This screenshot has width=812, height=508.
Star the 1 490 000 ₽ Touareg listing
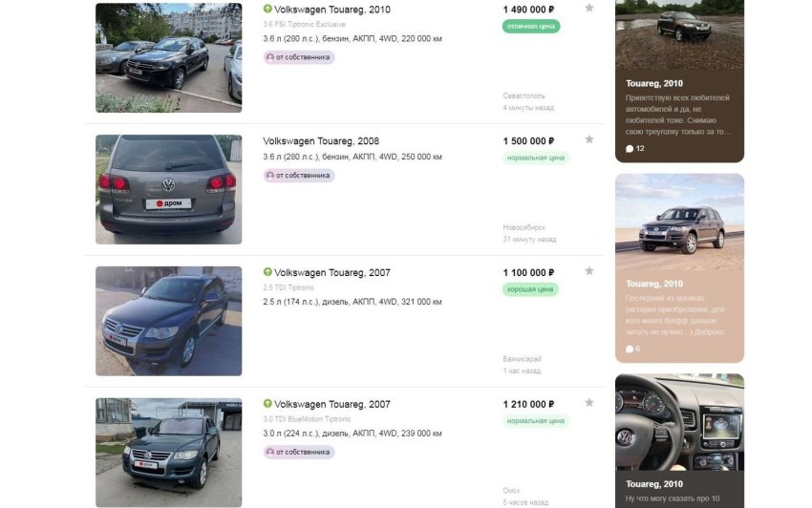pos(589,9)
